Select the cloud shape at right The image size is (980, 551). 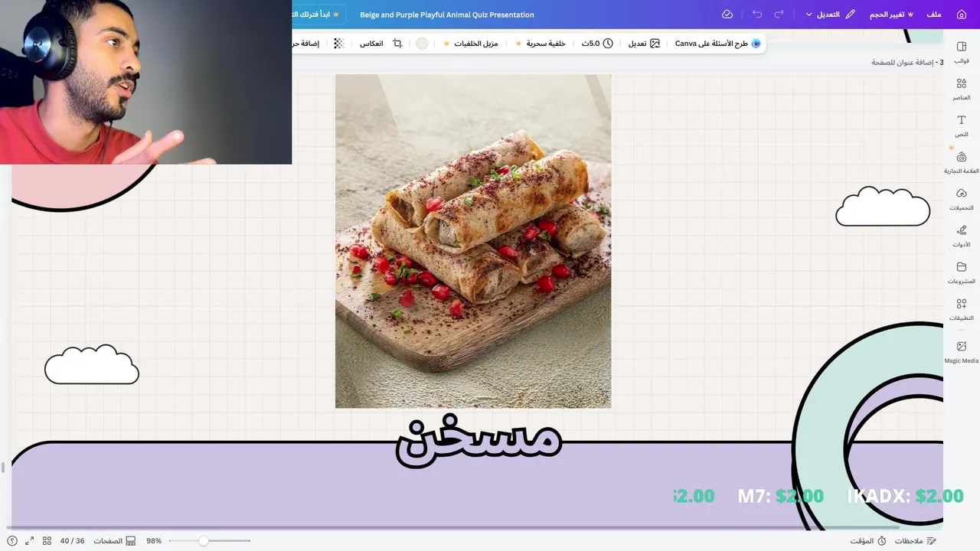(883, 207)
